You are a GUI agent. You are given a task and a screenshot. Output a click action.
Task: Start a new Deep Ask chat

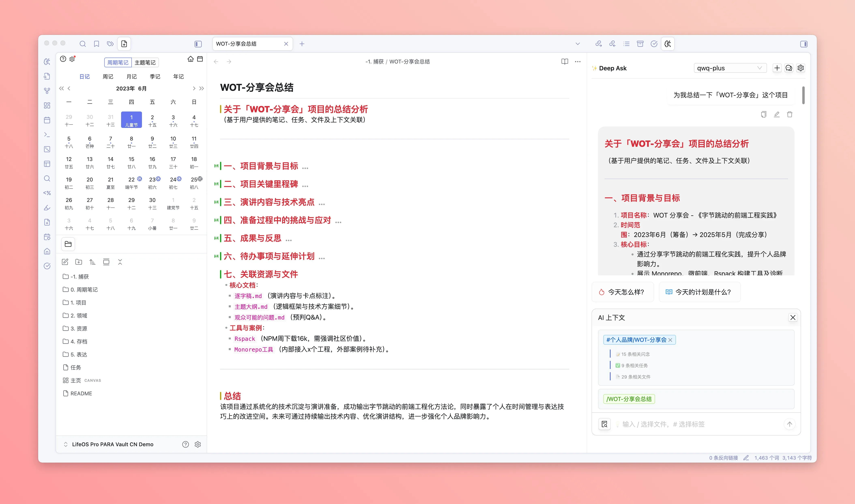coord(777,68)
